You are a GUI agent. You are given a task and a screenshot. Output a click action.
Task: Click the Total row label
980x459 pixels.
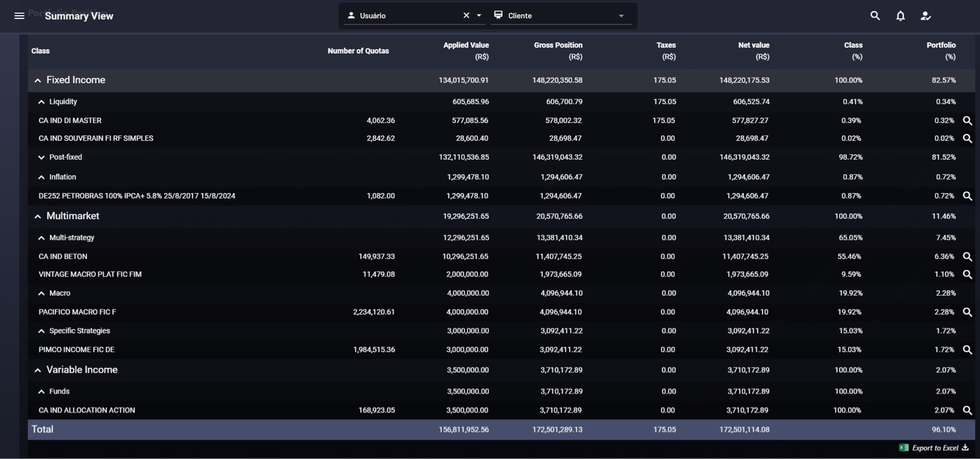tap(42, 429)
